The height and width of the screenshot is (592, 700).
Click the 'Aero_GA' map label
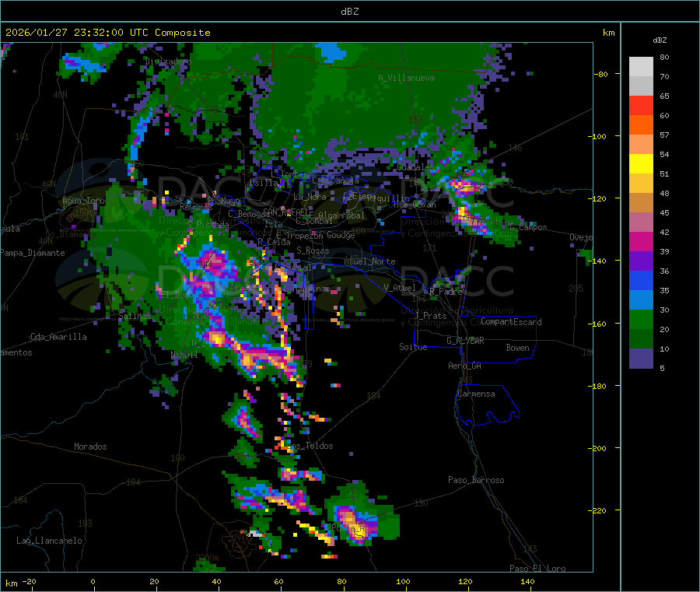[x=465, y=366]
